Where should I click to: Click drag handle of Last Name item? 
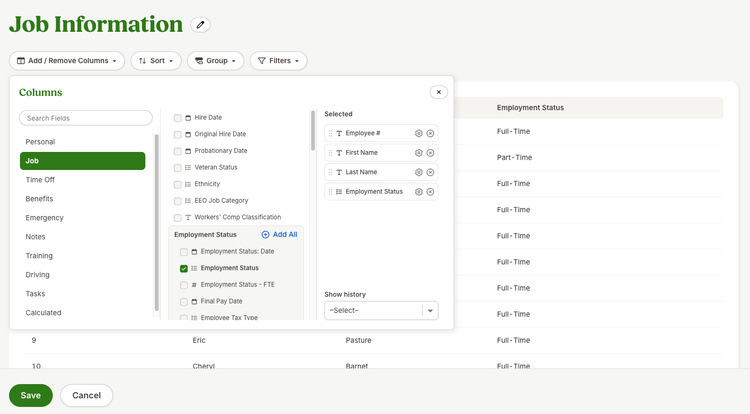(x=331, y=172)
